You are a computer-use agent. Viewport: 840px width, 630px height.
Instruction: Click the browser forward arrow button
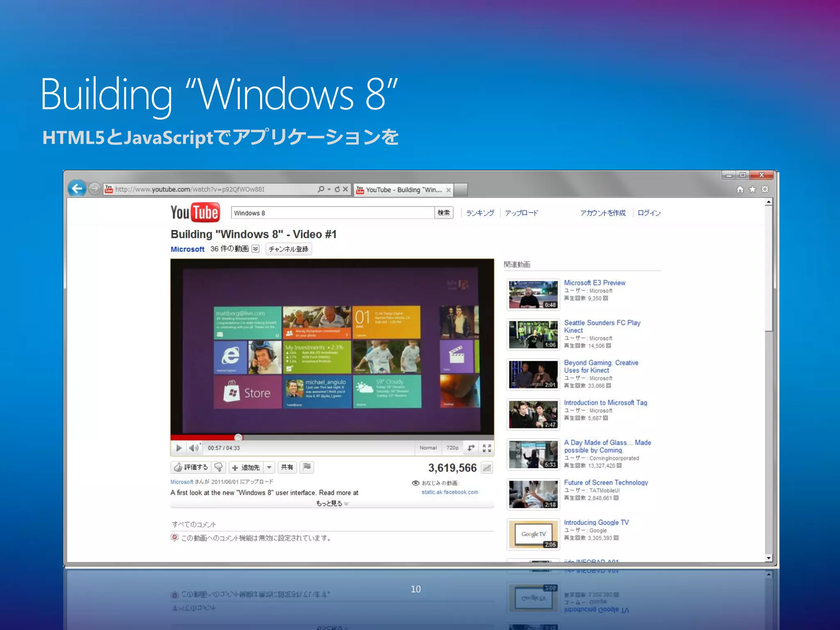pyautogui.click(x=95, y=189)
